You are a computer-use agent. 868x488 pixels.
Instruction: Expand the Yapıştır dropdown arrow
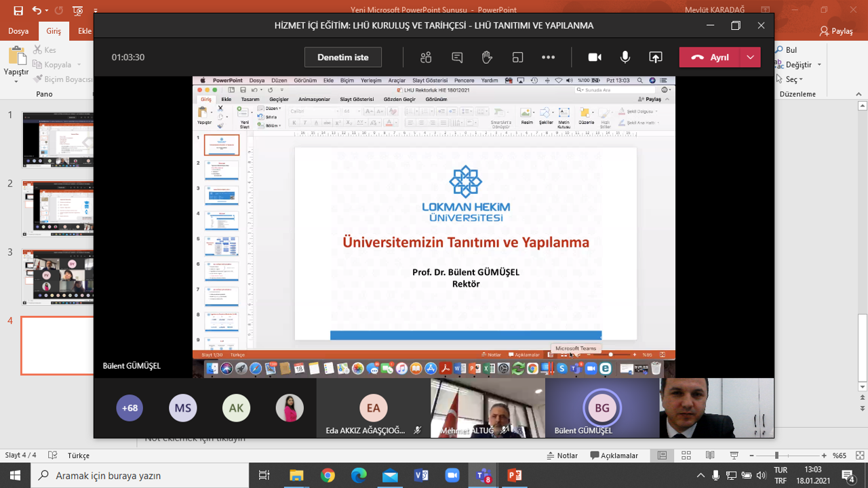pos(17,81)
